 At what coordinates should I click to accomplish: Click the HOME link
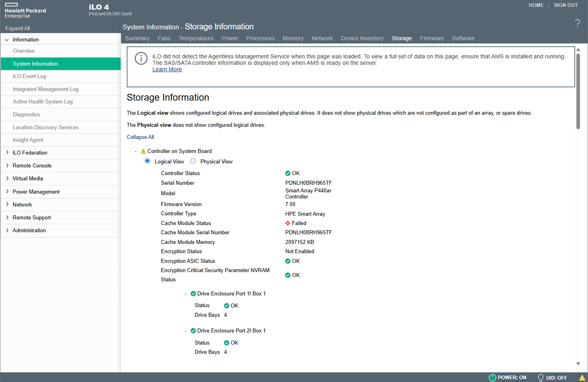click(536, 5)
